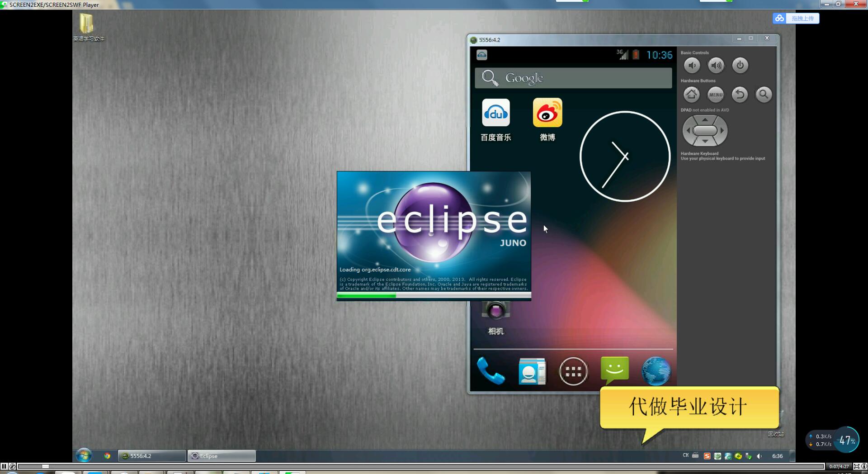Open the 百度音乐 app
The width and height of the screenshot is (868, 474).
click(x=496, y=120)
